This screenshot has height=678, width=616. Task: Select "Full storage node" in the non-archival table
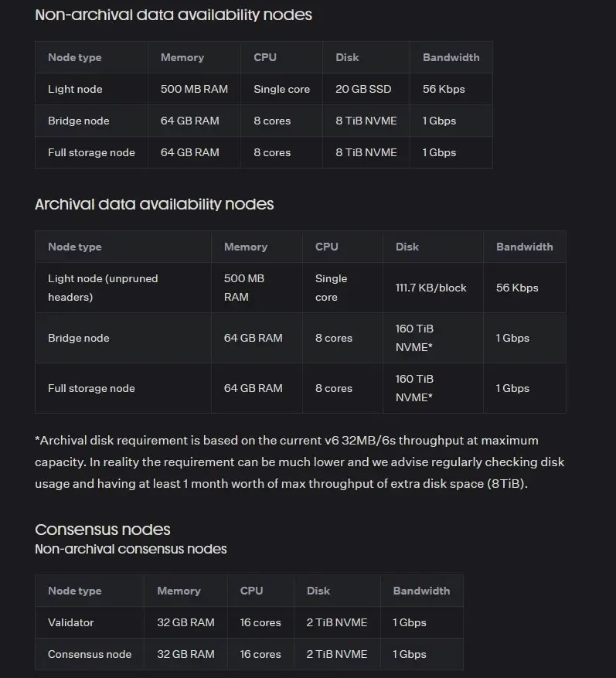(91, 152)
